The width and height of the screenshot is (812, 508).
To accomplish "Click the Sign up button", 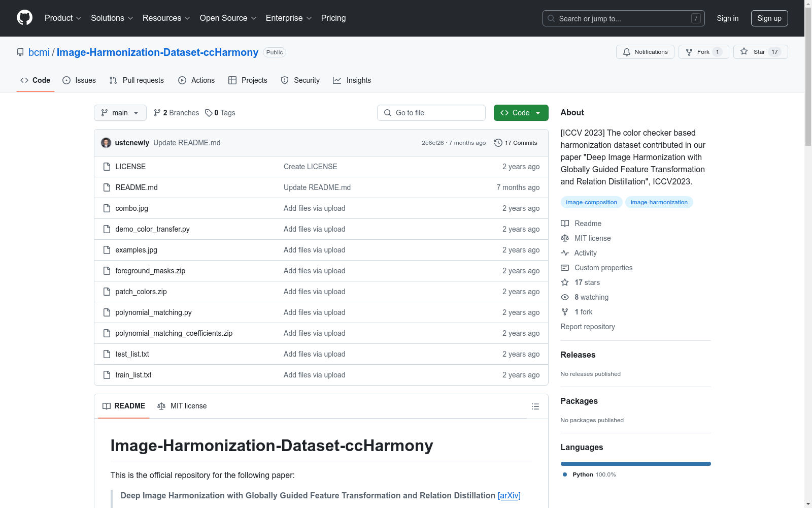I will coord(769,18).
